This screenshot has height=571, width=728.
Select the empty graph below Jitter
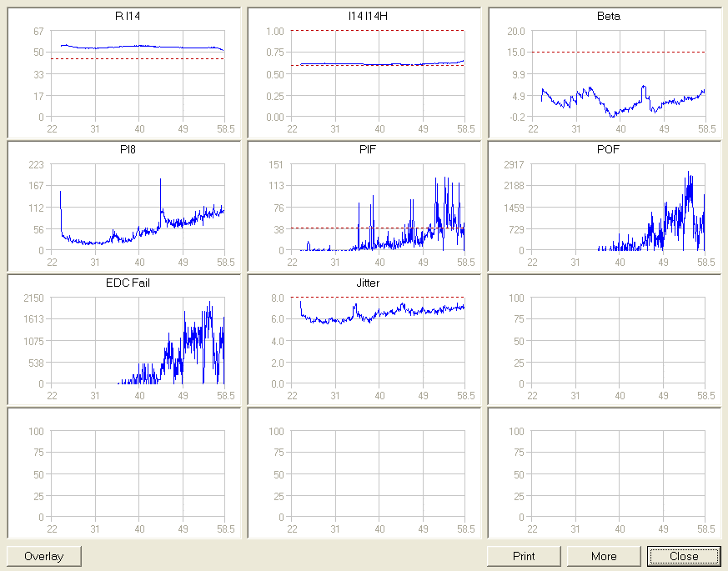378,473
